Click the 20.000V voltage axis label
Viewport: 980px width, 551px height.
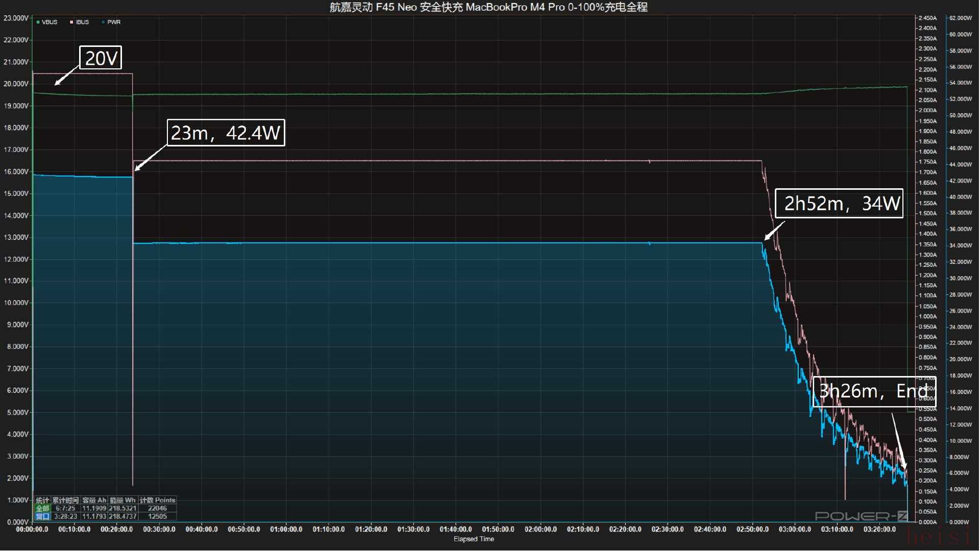pos(16,84)
